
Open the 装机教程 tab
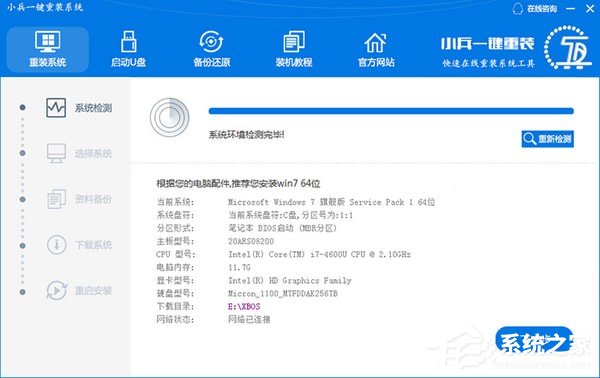pos(294,49)
